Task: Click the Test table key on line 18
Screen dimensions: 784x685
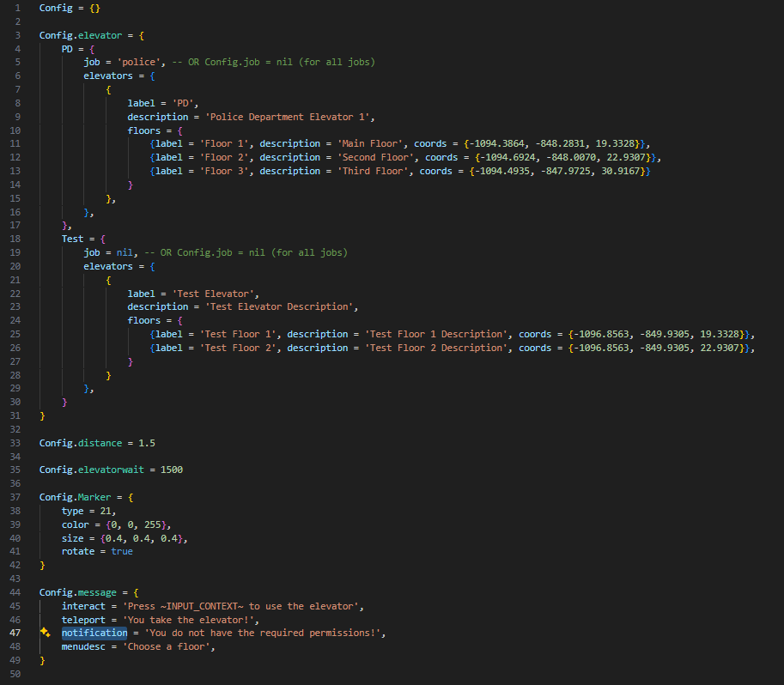Action: (x=72, y=239)
